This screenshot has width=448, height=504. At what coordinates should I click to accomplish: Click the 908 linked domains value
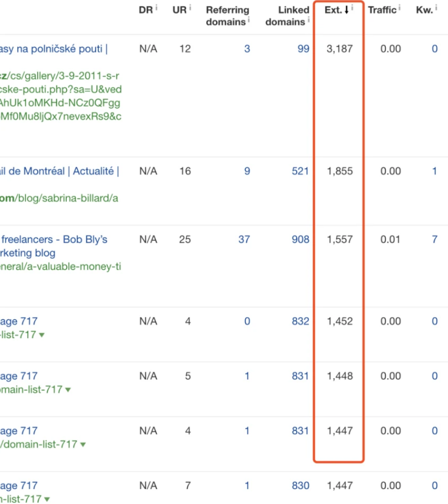coord(301,239)
